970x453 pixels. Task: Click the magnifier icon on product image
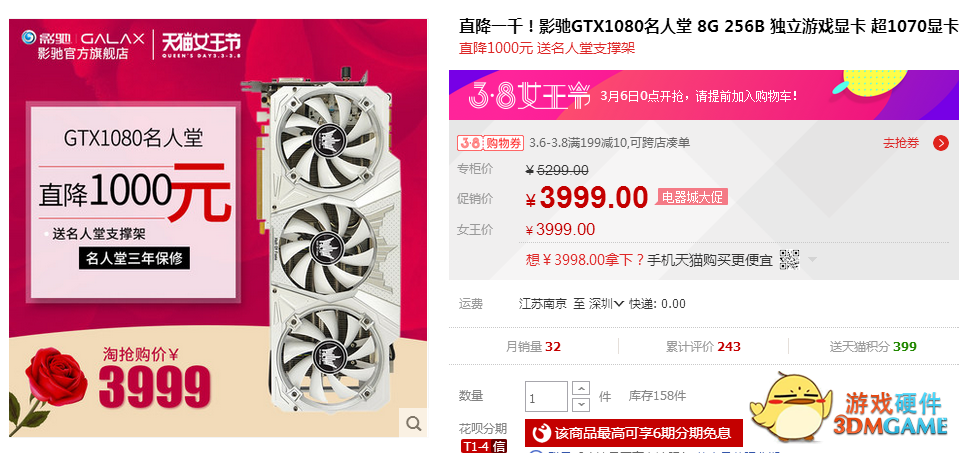[413, 423]
